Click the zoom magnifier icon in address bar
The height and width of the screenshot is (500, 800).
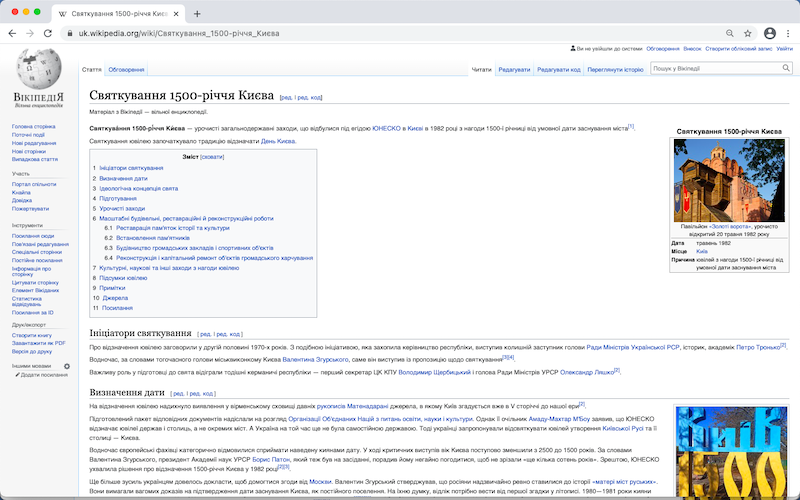point(730,33)
